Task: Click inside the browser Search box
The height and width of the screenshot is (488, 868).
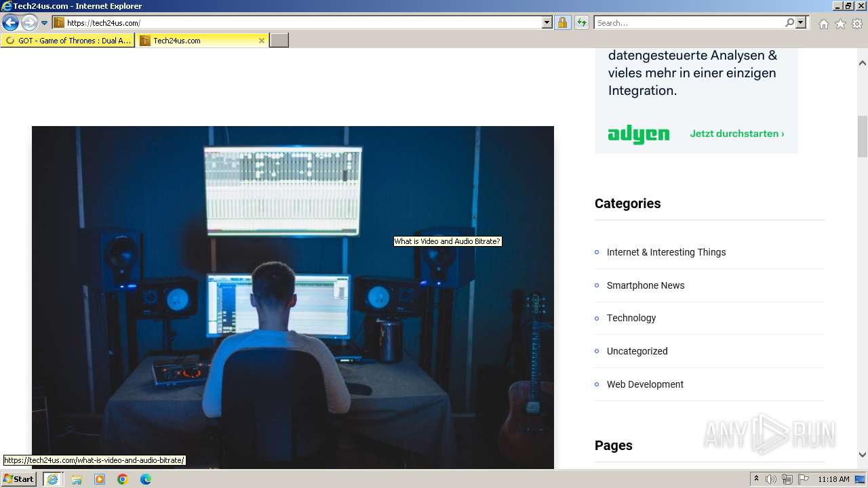Action: click(689, 22)
